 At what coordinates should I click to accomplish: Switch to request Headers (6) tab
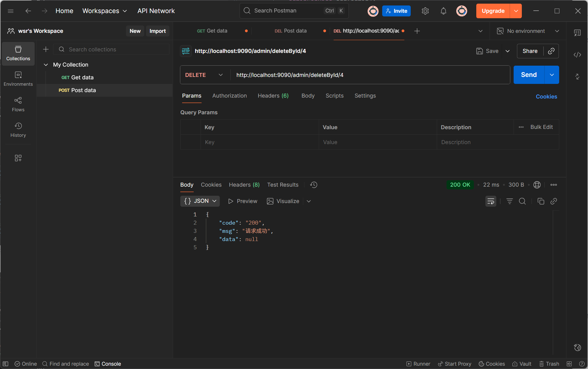273,96
